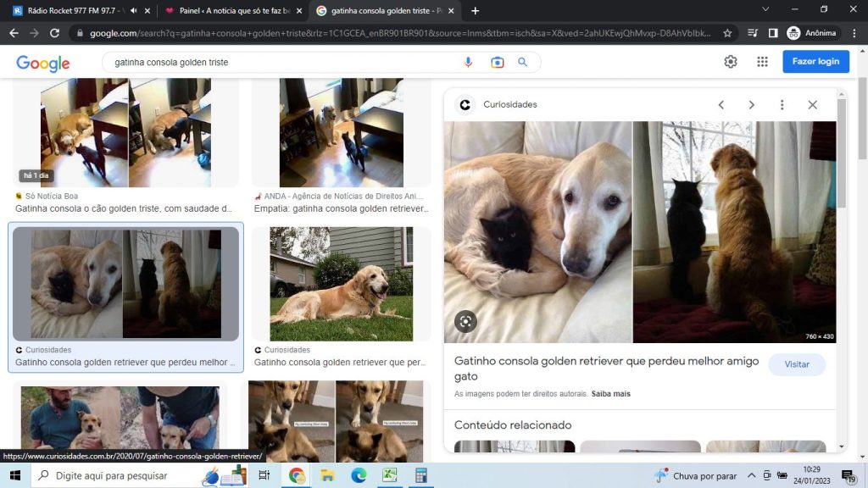Screen dimensions: 868x488
Task: Open preview panel more options menu
Action: [782, 105]
